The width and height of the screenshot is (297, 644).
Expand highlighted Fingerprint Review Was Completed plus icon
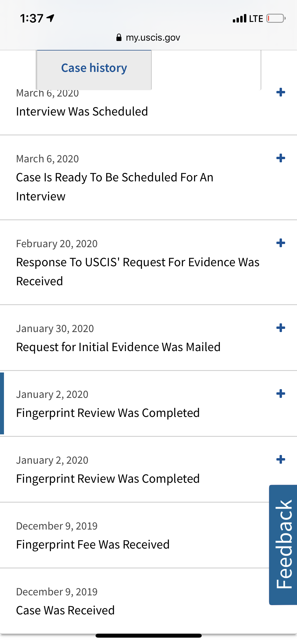pyautogui.click(x=281, y=394)
